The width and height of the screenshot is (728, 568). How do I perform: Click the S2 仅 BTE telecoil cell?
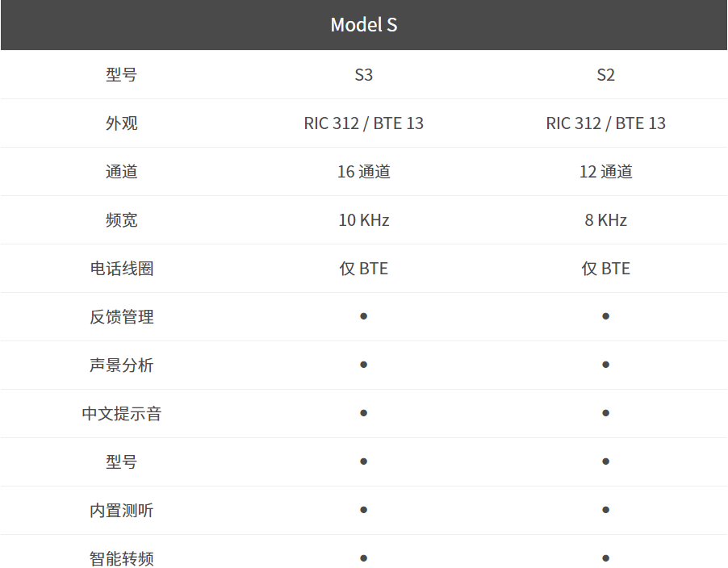(x=605, y=269)
